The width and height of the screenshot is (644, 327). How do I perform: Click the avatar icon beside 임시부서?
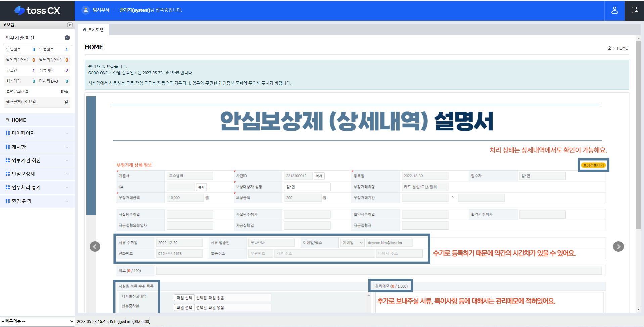86,10
